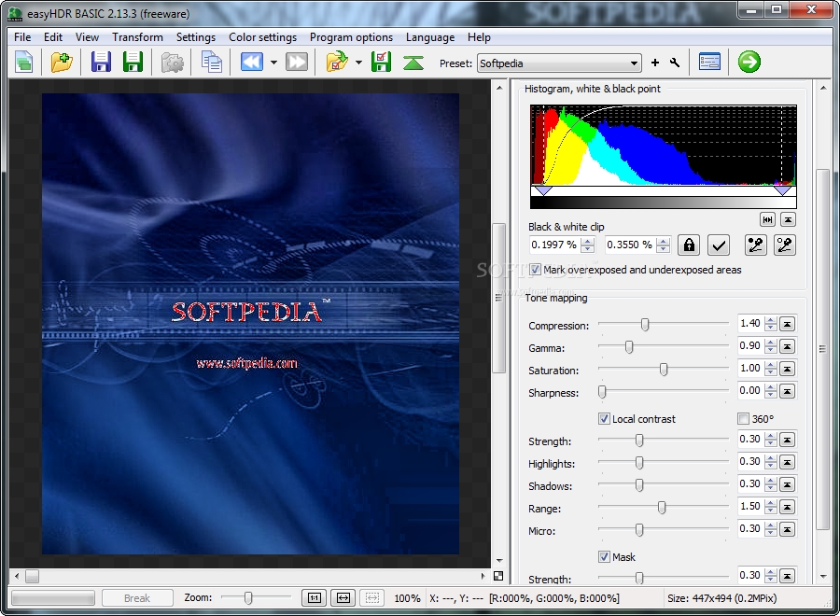This screenshot has height=616, width=840.
Task: Expand the load preset dropdown arrow
Action: [x=359, y=63]
